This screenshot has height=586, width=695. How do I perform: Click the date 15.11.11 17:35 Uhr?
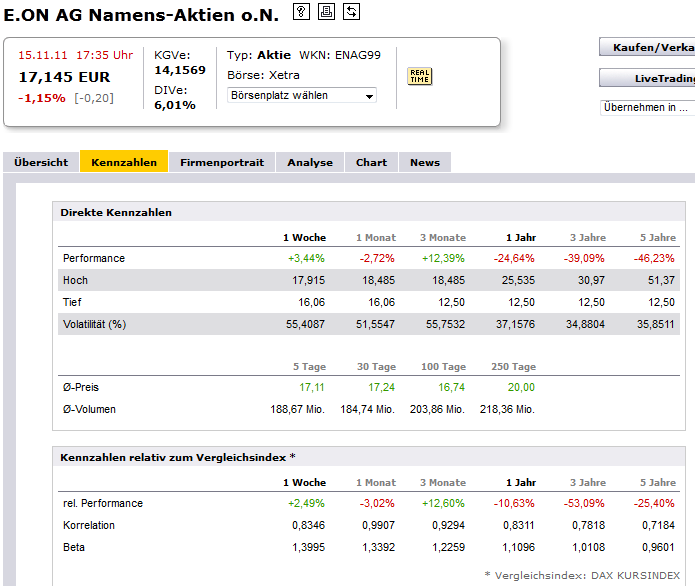click(x=75, y=55)
